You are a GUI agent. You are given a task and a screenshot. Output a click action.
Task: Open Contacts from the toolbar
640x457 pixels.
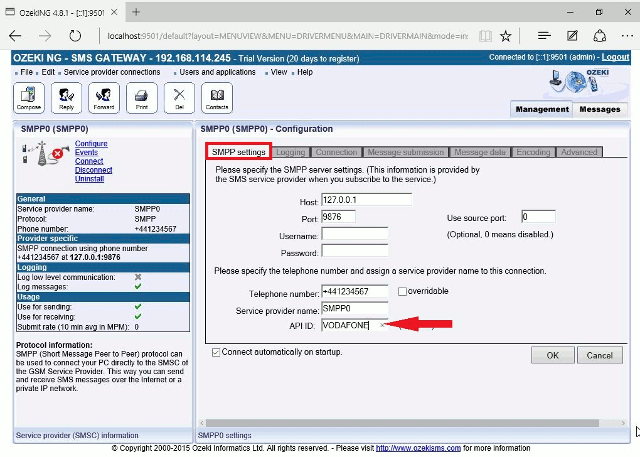coord(217,99)
